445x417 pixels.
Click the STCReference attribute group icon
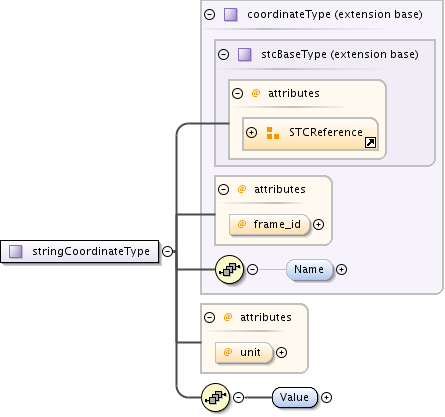pos(273,133)
